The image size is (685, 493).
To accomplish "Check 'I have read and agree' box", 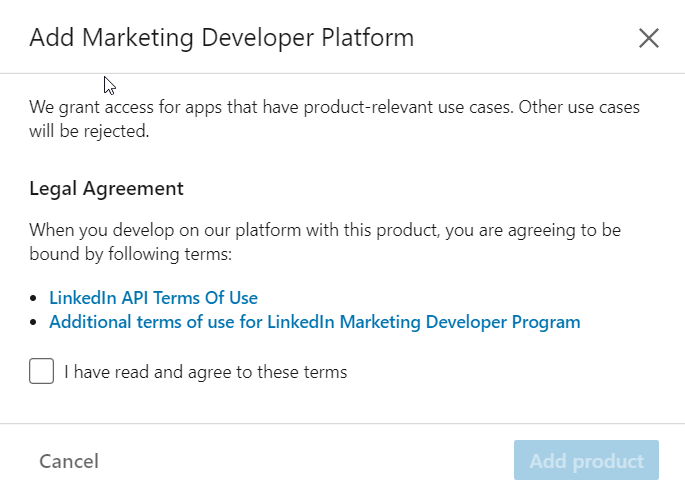I will 42,371.
